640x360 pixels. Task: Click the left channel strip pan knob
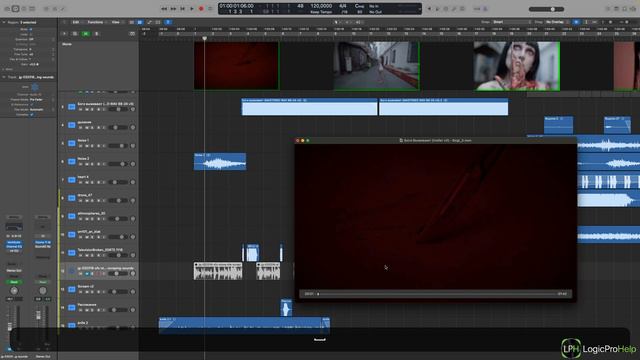pos(14,291)
